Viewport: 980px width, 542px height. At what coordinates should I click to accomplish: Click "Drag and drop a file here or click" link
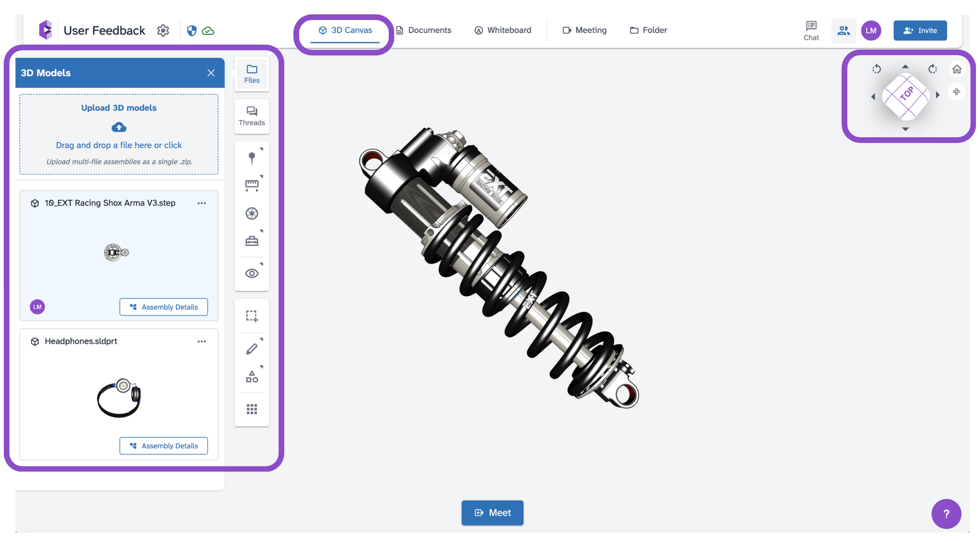[x=119, y=145]
